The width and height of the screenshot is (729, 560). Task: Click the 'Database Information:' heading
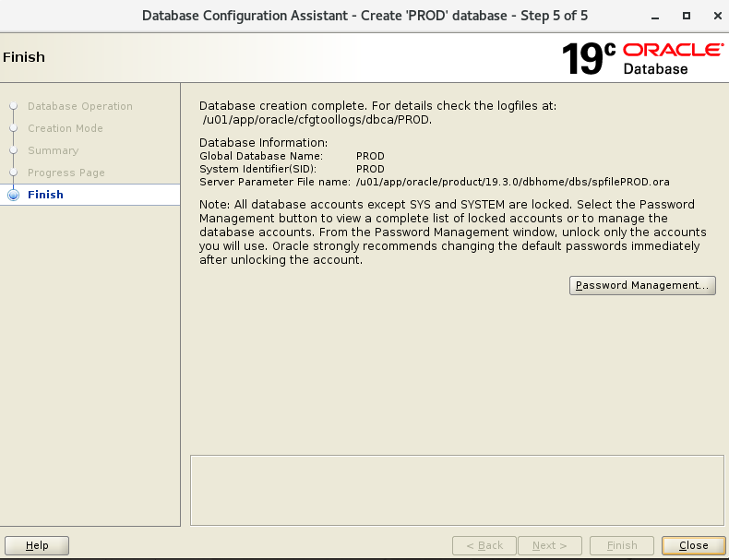click(264, 143)
